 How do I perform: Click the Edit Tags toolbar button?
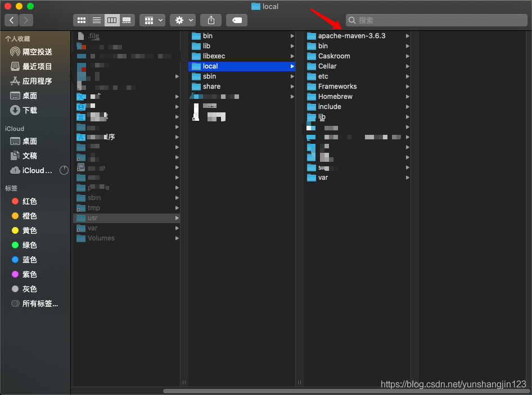(237, 20)
